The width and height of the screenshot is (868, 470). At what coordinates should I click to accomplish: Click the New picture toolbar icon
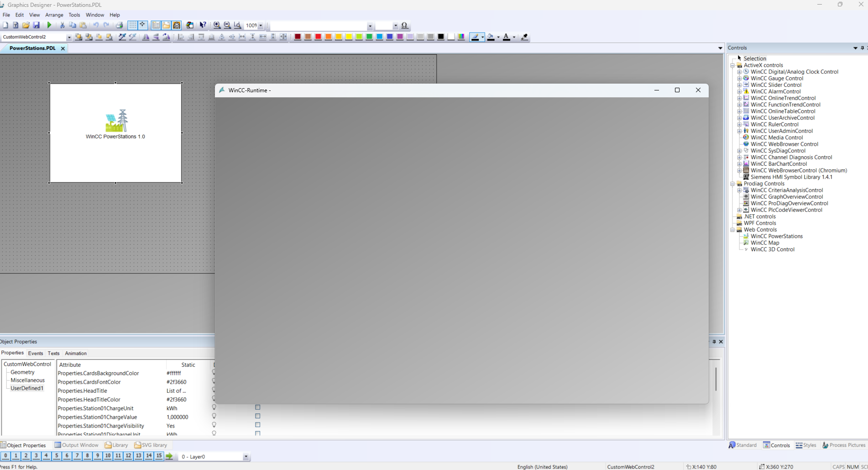(5, 26)
